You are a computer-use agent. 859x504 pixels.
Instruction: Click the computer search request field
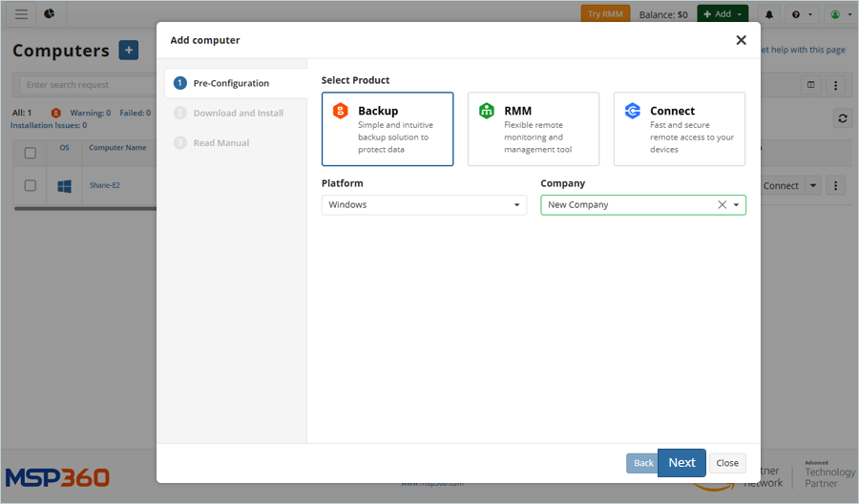click(86, 85)
